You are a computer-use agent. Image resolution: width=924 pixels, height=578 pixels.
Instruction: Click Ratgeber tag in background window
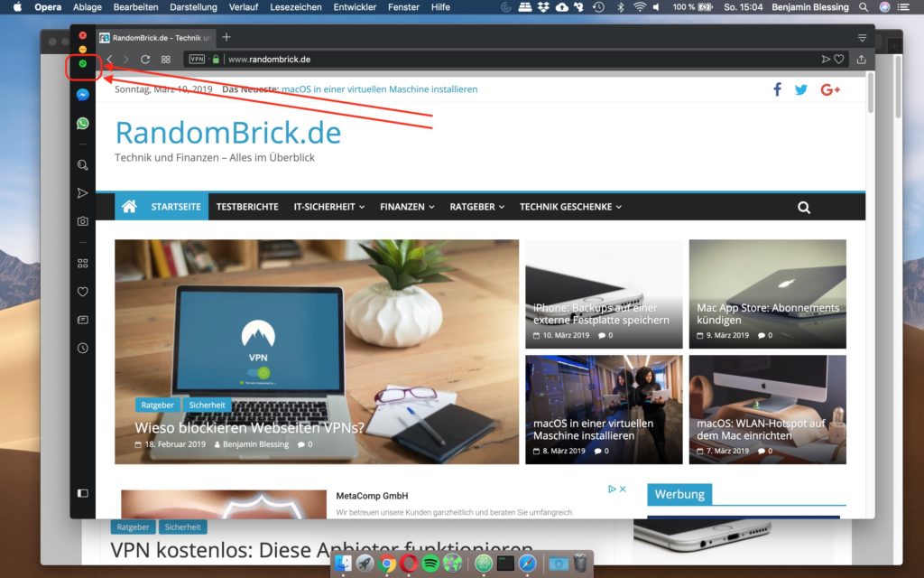coord(134,527)
